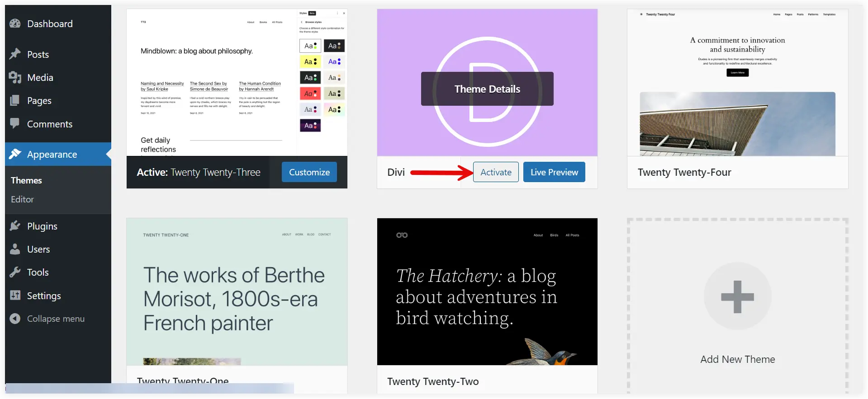Click the Add New Theme label
The image size is (868, 399).
click(737, 359)
